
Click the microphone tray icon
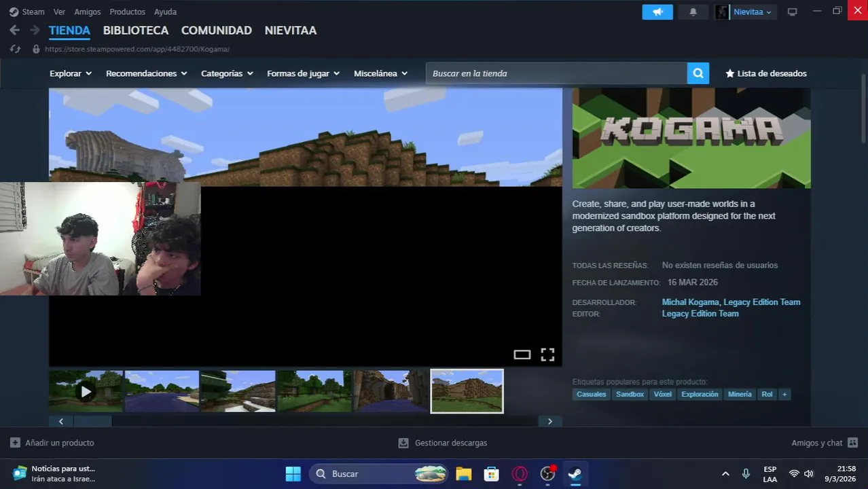click(x=746, y=473)
